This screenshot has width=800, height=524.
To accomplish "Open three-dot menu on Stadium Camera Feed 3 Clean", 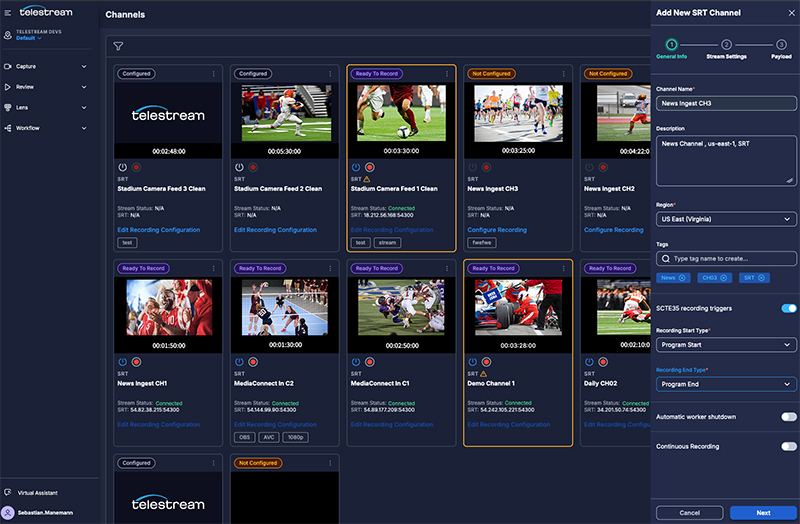I will (213, 73).
